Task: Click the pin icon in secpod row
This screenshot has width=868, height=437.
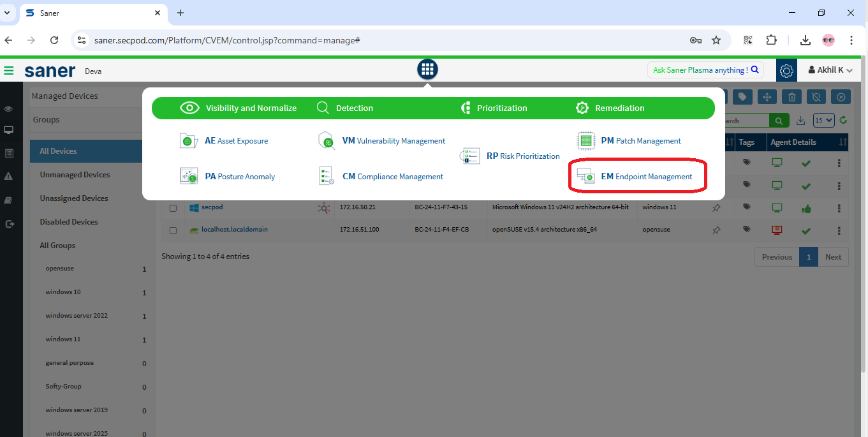Action: (x=716, y=208)
